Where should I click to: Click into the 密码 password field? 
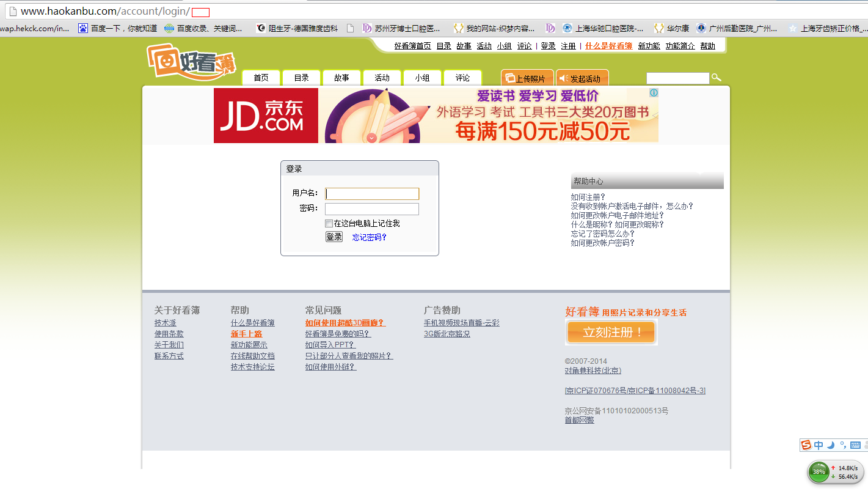pos(372,209)
